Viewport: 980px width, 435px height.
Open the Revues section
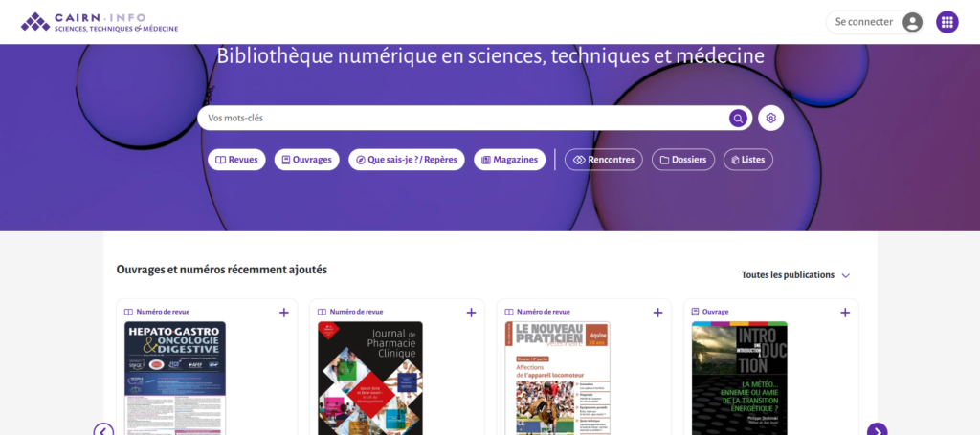click(236, 160)
